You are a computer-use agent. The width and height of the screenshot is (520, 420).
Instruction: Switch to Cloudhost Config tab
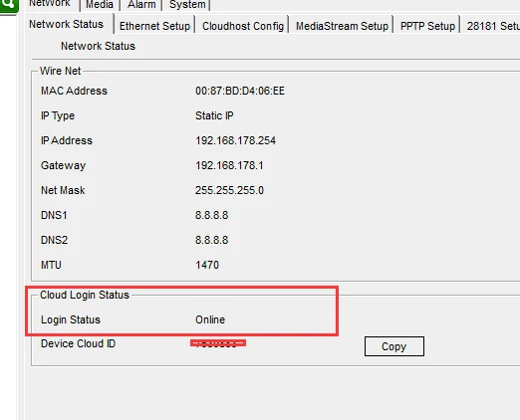(243, 26)
